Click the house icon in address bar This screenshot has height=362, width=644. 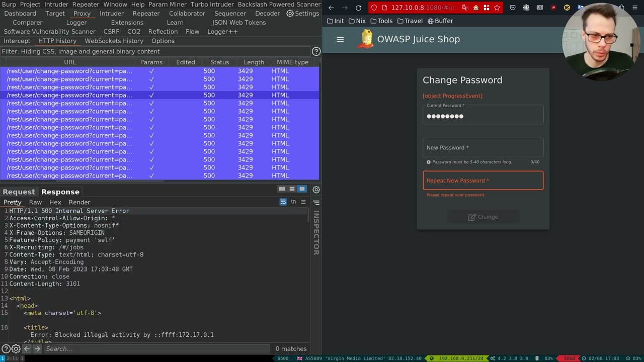(475, 8)
